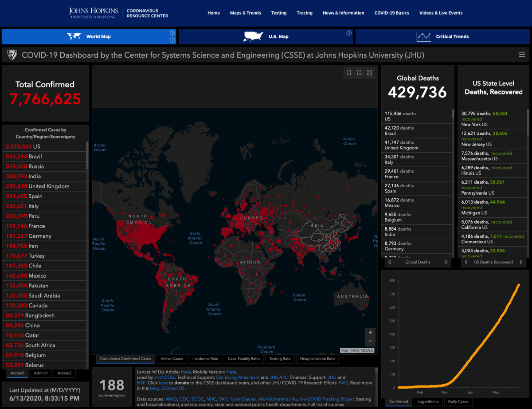Select Italy row with 34,301 deaths
Screen dimensions: 532x409
pyautogui.click(x=417, y=159)
